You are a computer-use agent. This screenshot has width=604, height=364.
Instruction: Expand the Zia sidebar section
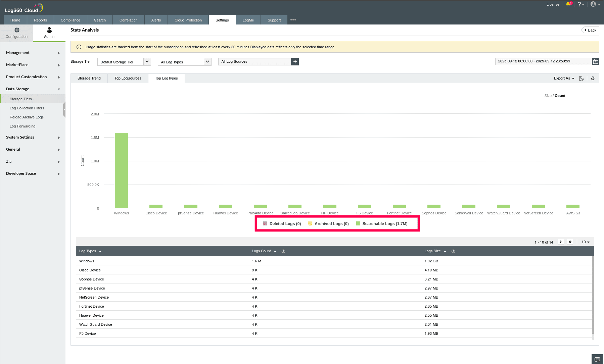[33, 161]
